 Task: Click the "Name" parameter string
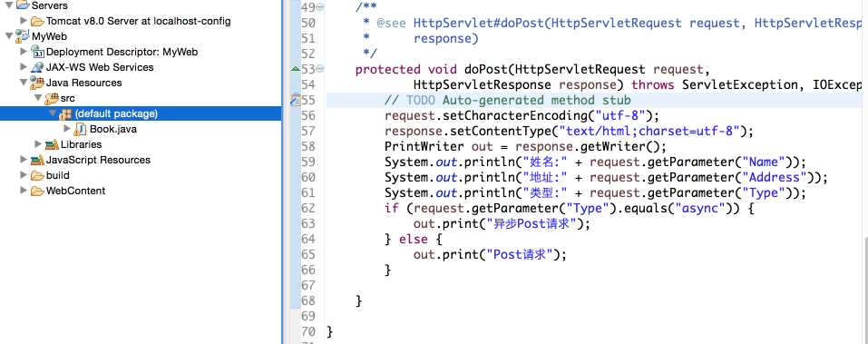764,162
